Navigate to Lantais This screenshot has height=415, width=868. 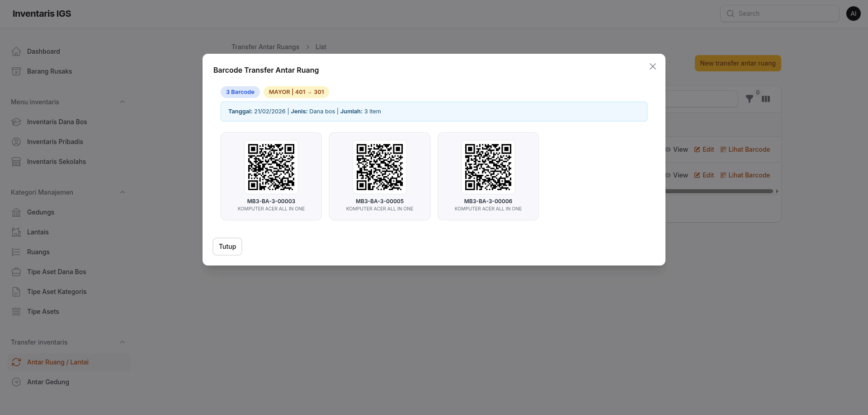coord(69,232)
